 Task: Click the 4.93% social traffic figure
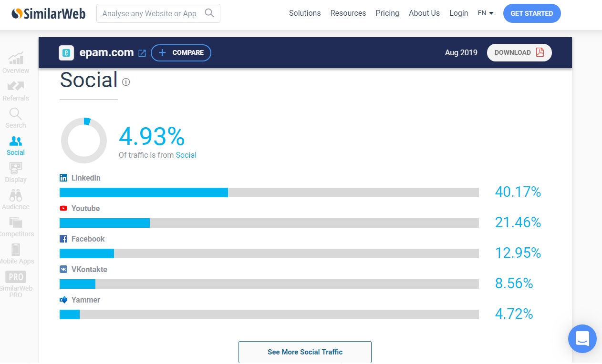point(152,136)
